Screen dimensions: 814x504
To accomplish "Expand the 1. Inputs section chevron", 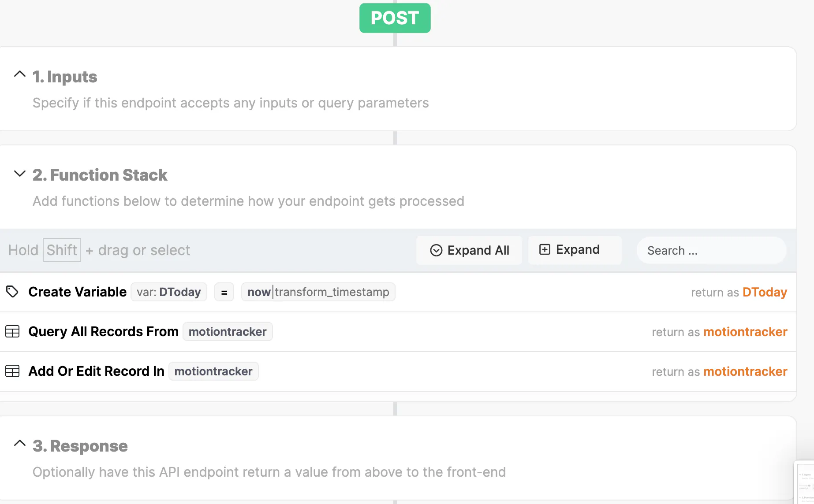I will click(x=20, y=74).
